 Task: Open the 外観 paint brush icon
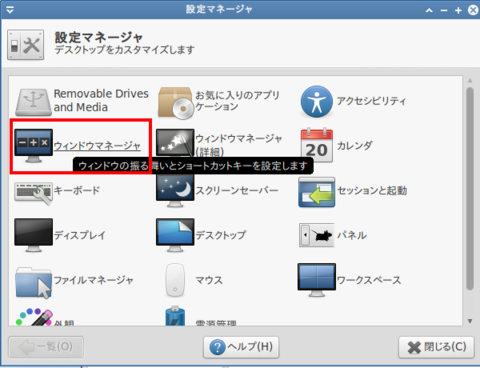click(x=34, y=317)
